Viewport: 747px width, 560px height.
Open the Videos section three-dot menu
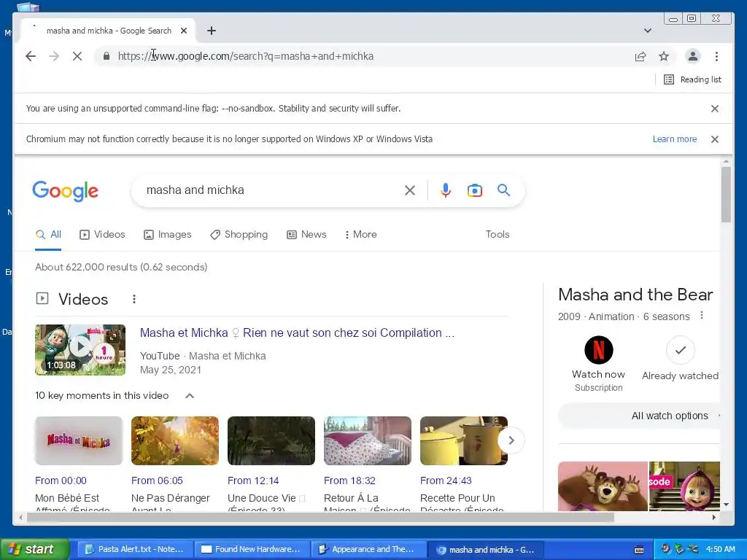pos(134,299)
